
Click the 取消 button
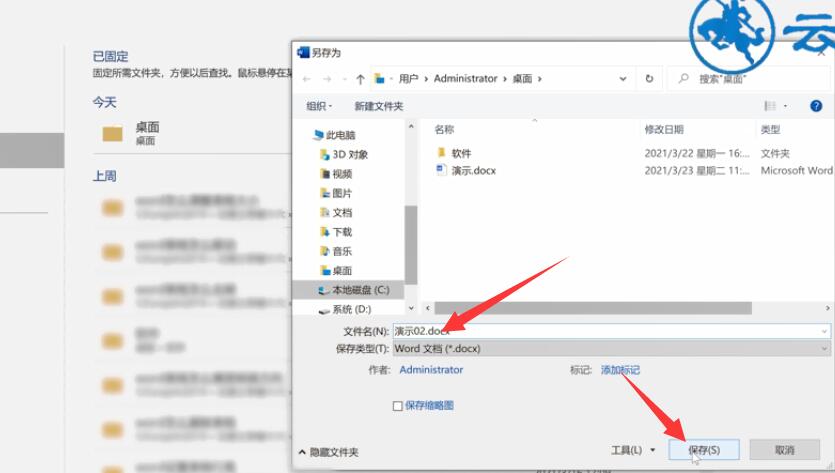click(784, 450)
